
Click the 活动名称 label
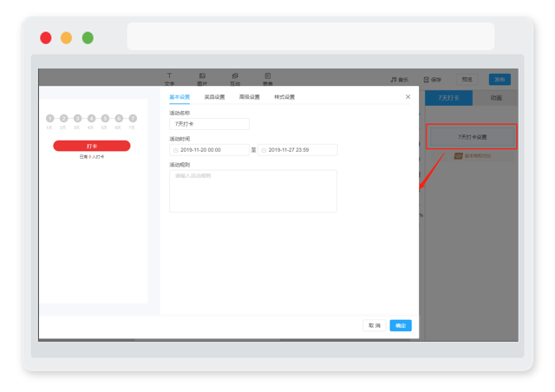(180, 113)
